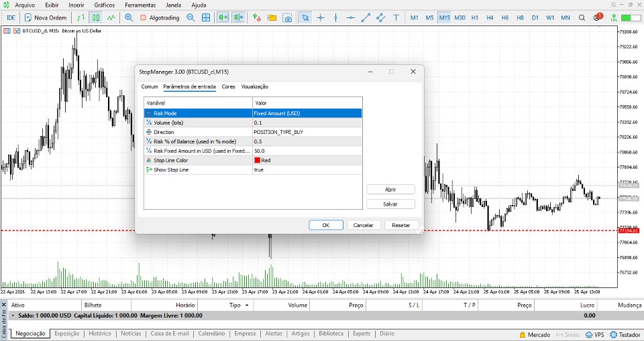Confirm dialog with OK button
Image resolution: width=644 pixels, height=341 pixels.
pyautogui.click(x=326, y=225)
